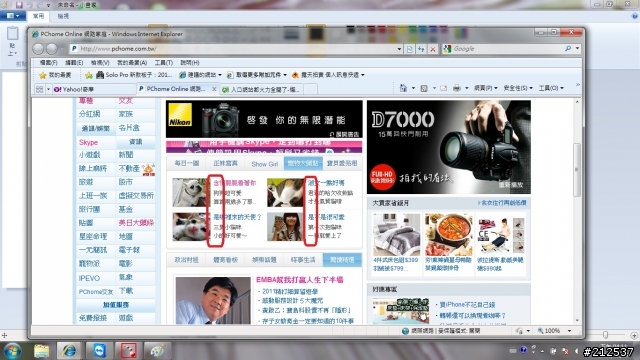This screenshot has height=360, width=640.
Task: Click Internet Explorer icon on taskbar
Action: pos(69,350)
